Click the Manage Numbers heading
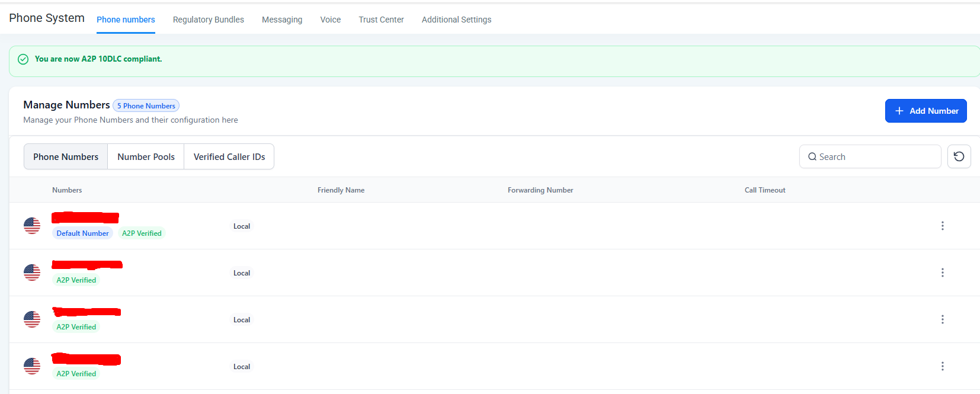 click(66, 105)
